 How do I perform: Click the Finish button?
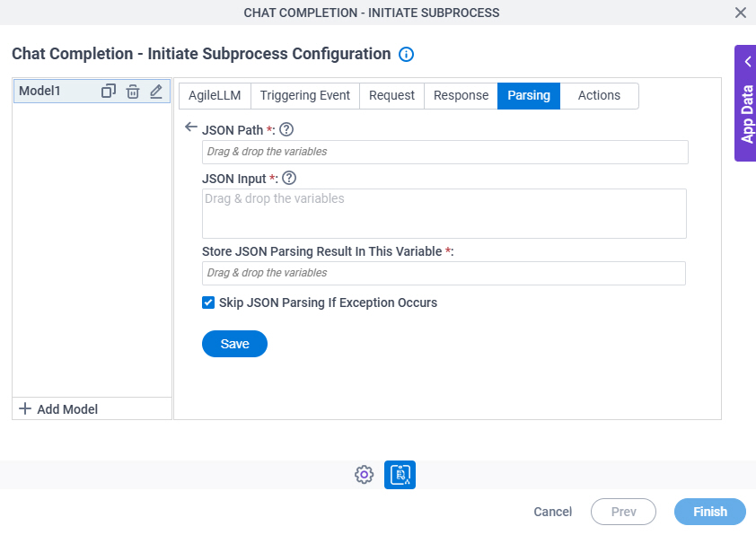pyautogui.click(x=709, y=512)
